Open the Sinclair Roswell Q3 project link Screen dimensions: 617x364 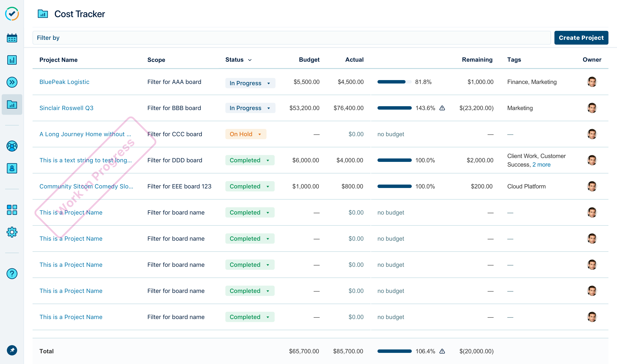click(x=66, y=108)
